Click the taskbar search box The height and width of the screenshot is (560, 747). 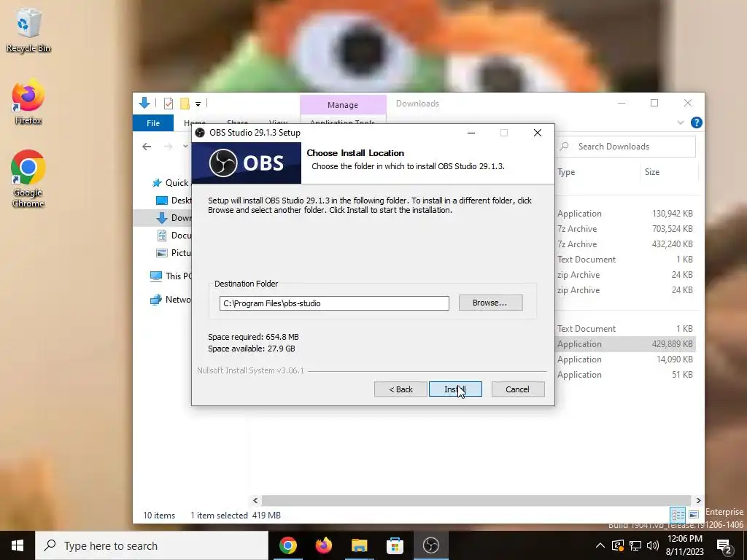(152, 545)
